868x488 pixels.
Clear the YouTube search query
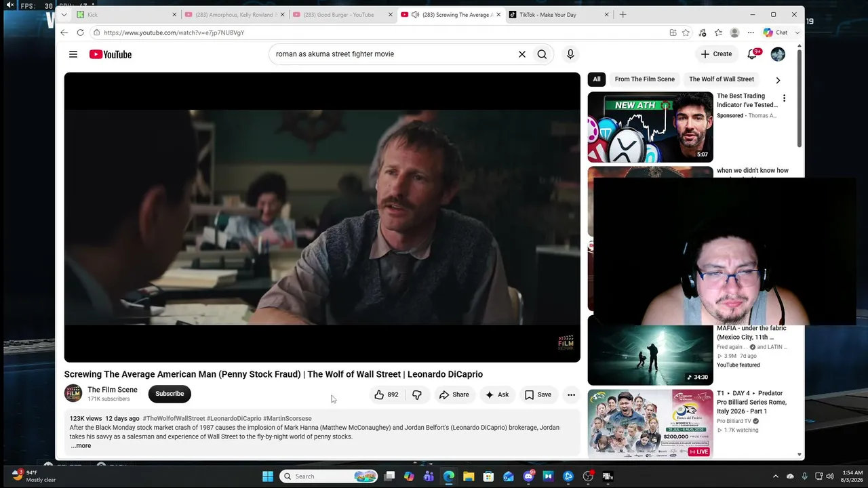pyautogui.click(x=522, y=54)
